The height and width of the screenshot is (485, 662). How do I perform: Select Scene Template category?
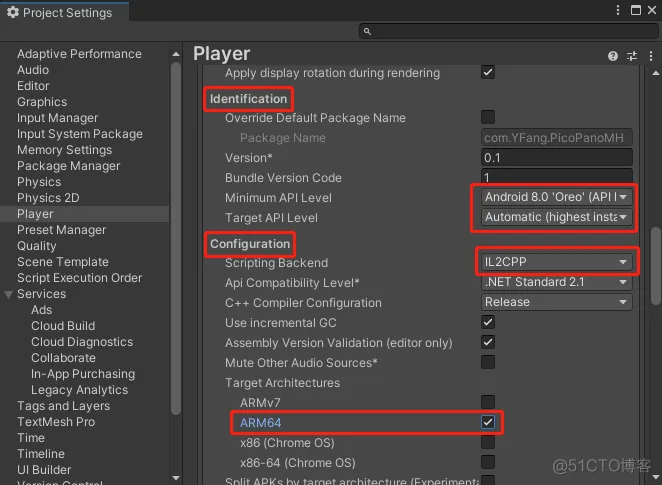click(x=62, y=262)
